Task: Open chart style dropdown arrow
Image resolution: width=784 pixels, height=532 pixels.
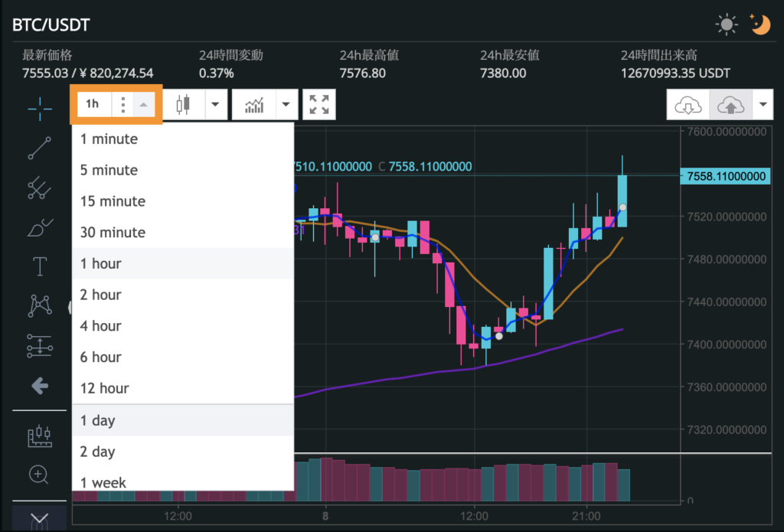Action: pos(215,105)
